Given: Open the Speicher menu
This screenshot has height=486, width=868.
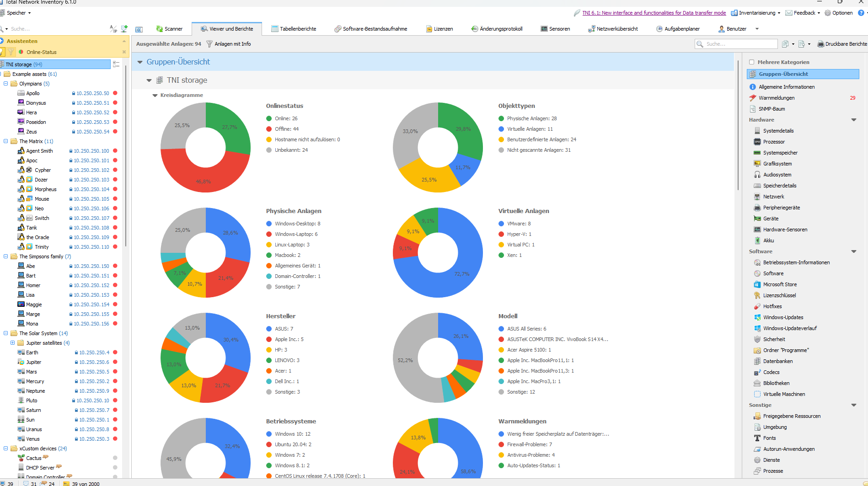Looking at the screenshot, I should click(x=16, y=13).
